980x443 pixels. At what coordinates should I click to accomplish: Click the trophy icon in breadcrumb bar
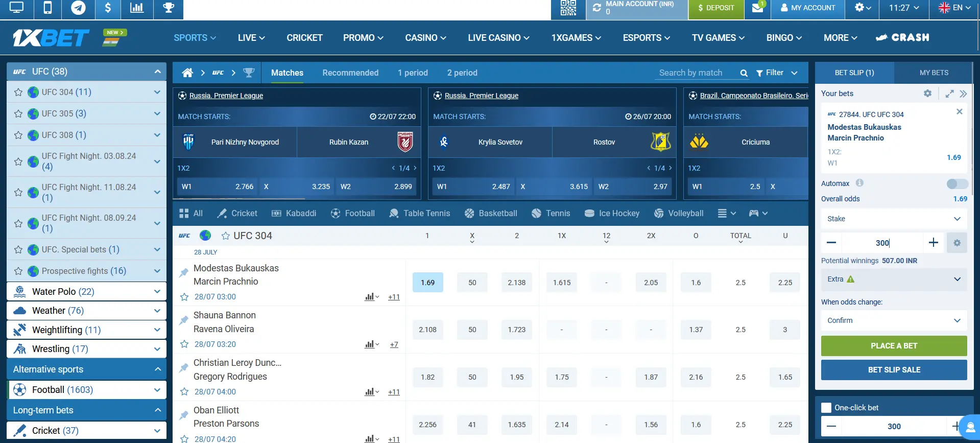[x=249, y=73]
